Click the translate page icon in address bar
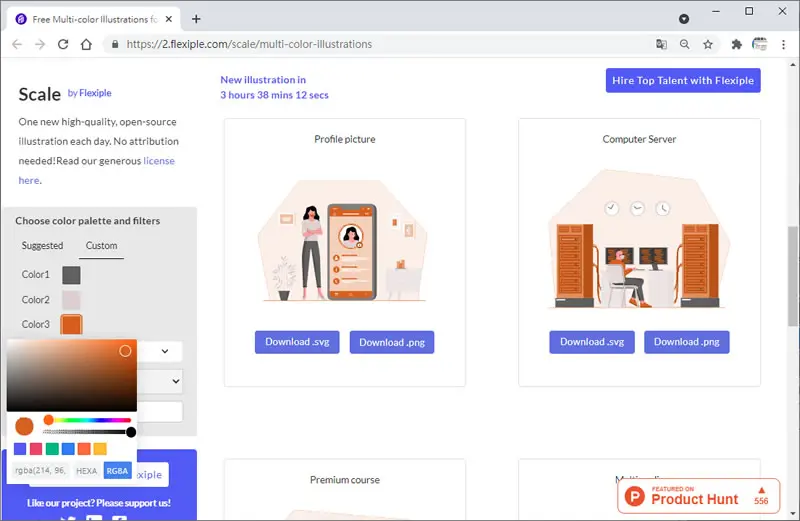Screen dimensions: 800x521 click(x=661, y=44)
